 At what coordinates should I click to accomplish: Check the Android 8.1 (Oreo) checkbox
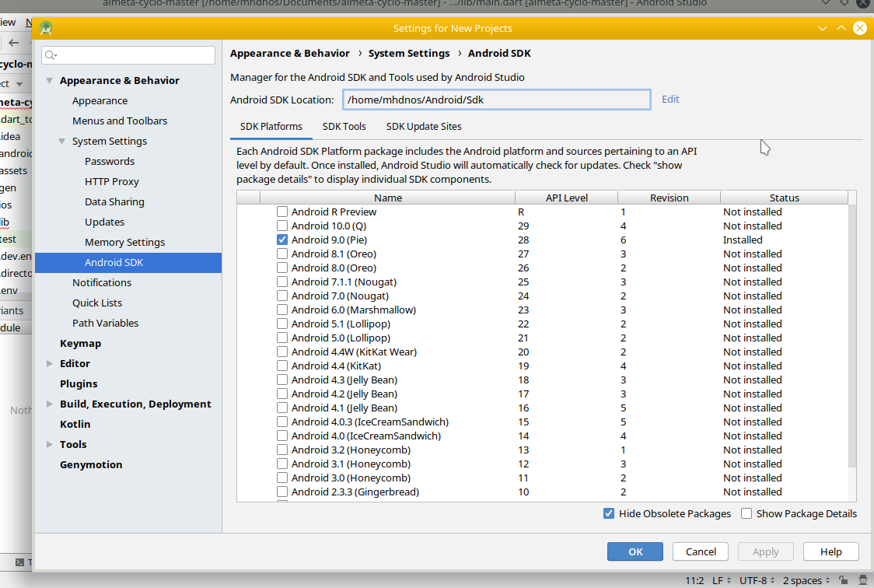pyautogui.click(x=282, y=254)
